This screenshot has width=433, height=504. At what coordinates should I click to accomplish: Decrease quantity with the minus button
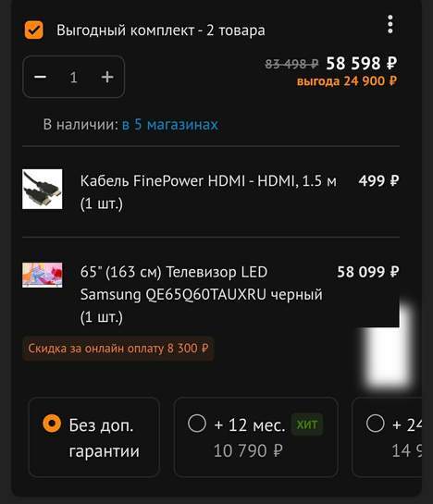coord(41,77)
